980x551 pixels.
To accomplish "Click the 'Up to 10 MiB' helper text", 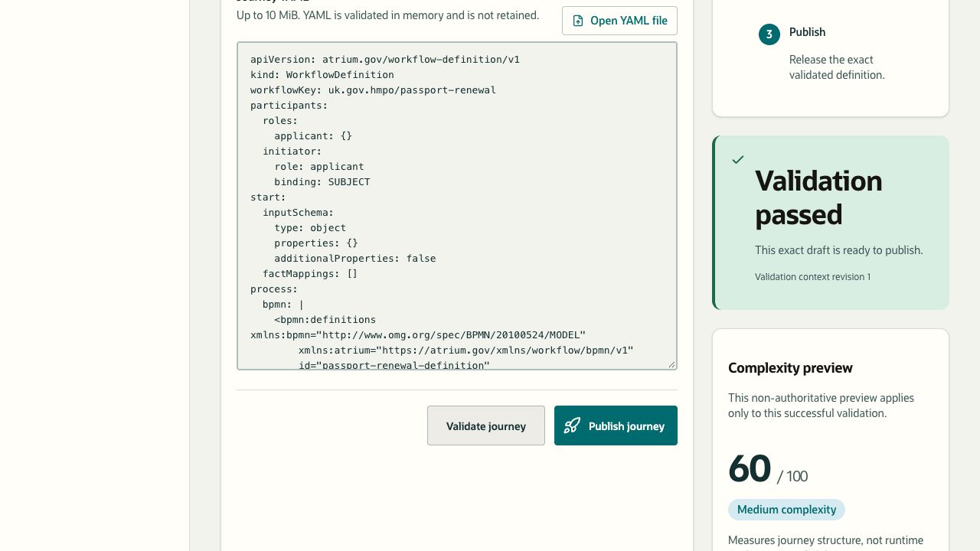I will (387, 15).
